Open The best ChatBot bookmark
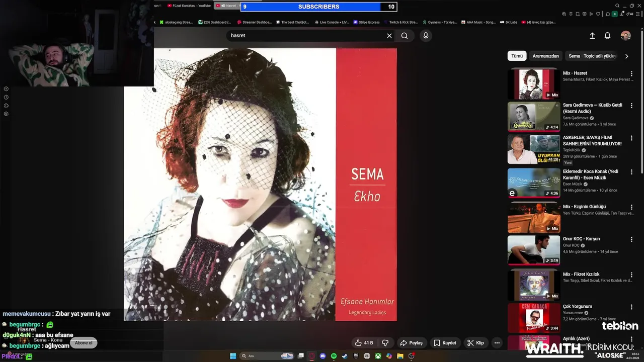The width and height of the screenshot is (644, 362). pos(292,22)
